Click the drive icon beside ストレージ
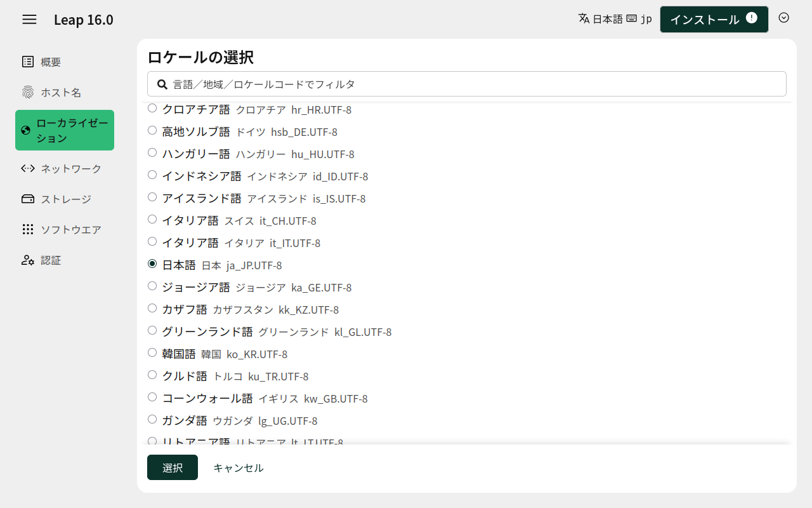812x508 pixels. 28,199
